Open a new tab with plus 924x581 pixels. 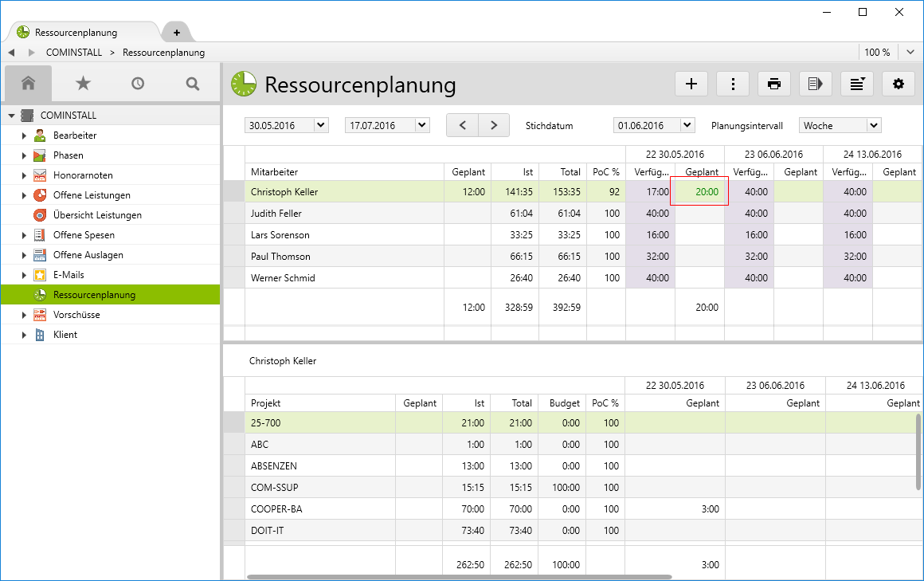tap(177, 33)
